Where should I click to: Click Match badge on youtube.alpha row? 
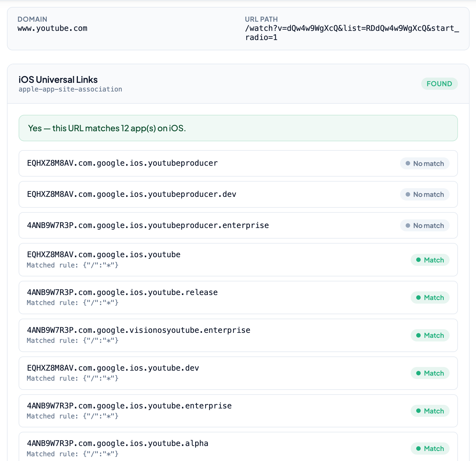tap(430, 448)
